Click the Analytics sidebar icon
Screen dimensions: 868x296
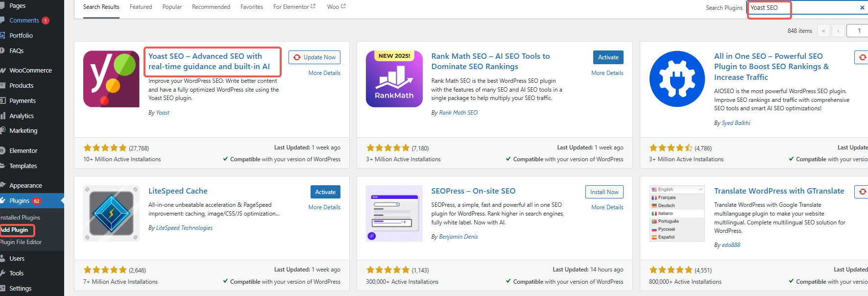pos(2,116)
